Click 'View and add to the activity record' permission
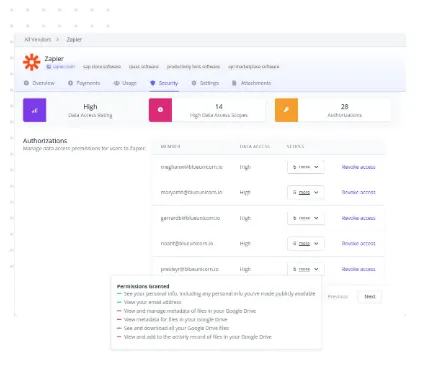 pyautogui.click(x=198, y=337)
